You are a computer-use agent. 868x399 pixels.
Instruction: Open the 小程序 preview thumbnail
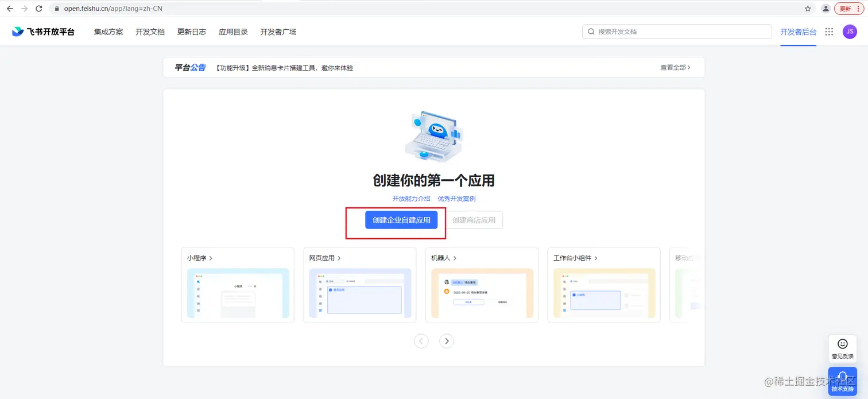238,293
